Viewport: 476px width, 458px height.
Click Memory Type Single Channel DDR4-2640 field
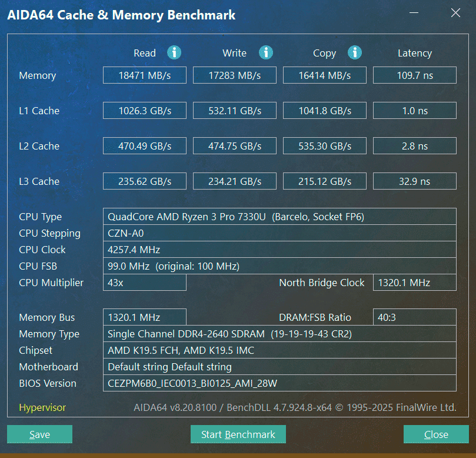pyautogui.click(x=279, y=334)
